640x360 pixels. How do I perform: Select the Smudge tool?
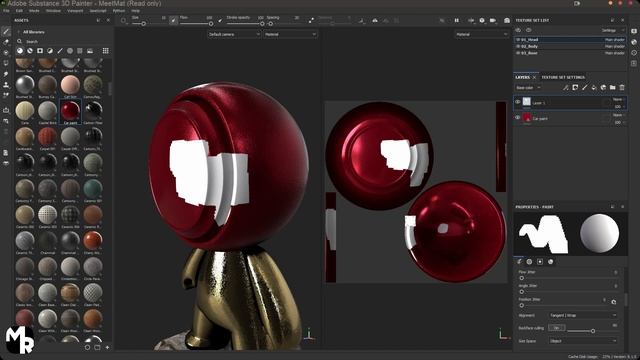pyautogui.click(x=6, y=74)
